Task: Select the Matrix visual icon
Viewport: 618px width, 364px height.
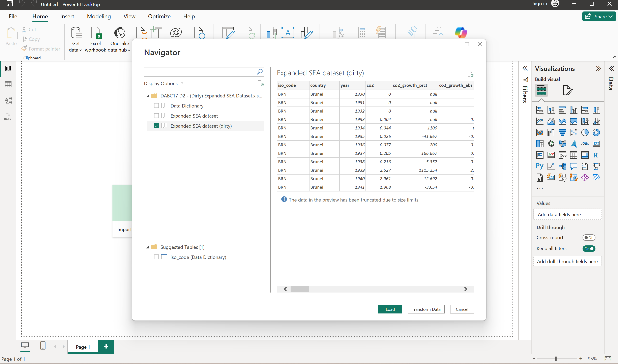Action: (x=585, y=155)
